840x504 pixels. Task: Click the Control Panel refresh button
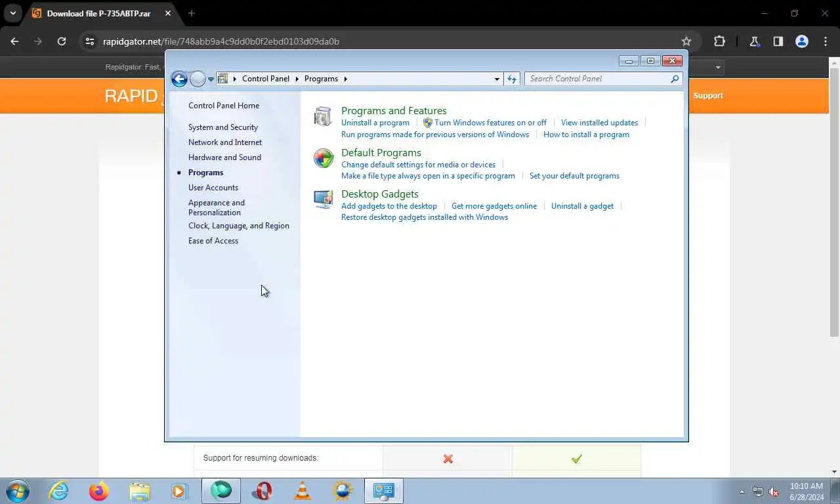coord(512,79)
